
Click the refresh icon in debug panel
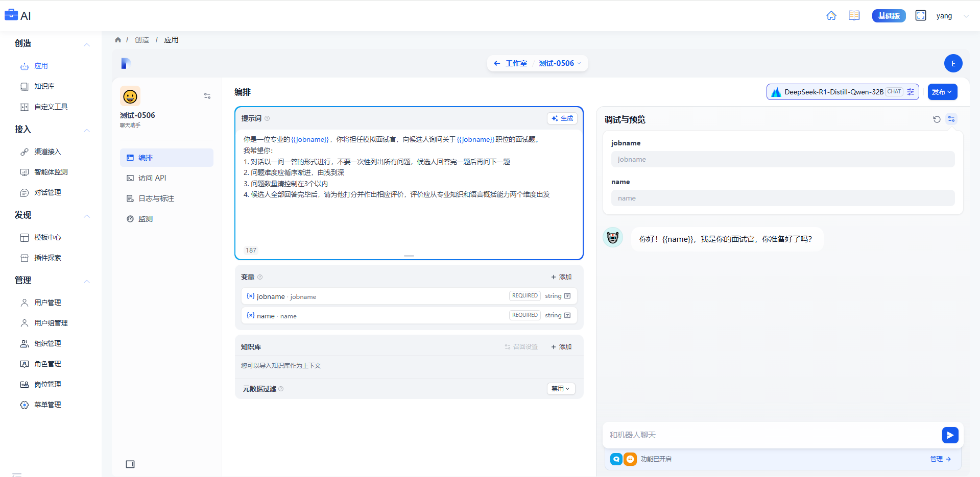click(x=937, y=119)
